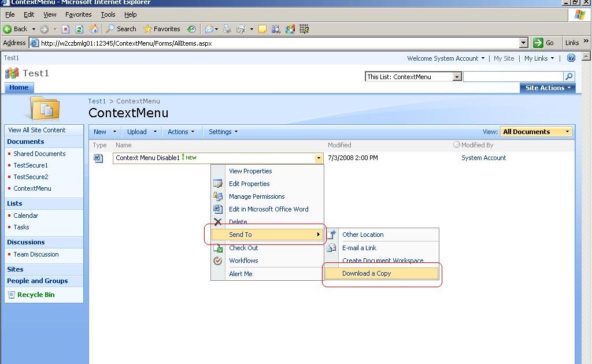The width and height of the screenshot is (592, 364).
Task: Select Send To in context menu
Action: click(x=267, y=235)
